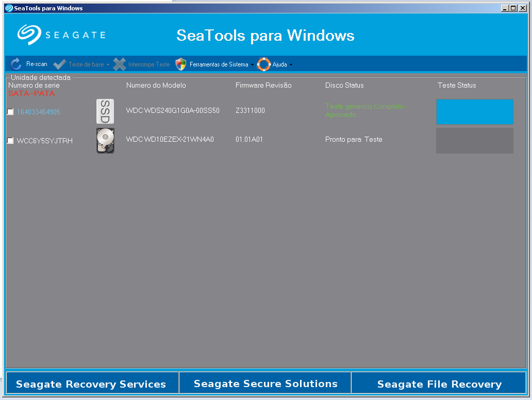Click the Teste Status column header

coord(457,85)
